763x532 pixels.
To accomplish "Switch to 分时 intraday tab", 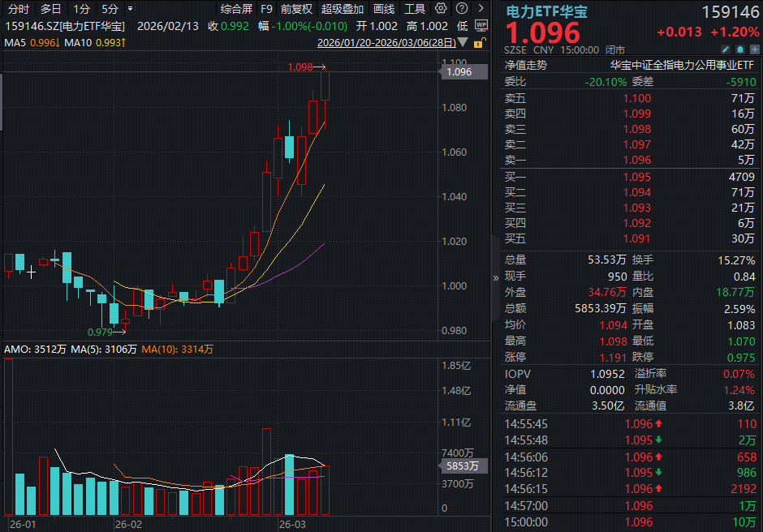I will coord(18,9).
